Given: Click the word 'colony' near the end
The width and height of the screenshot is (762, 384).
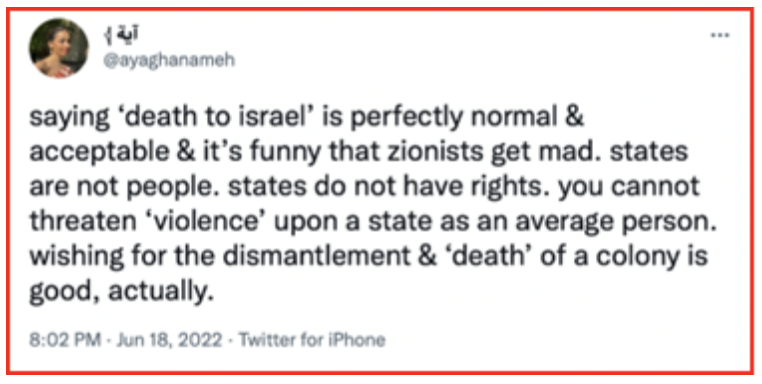Looking at the screenshot, I should coord(637,258).
